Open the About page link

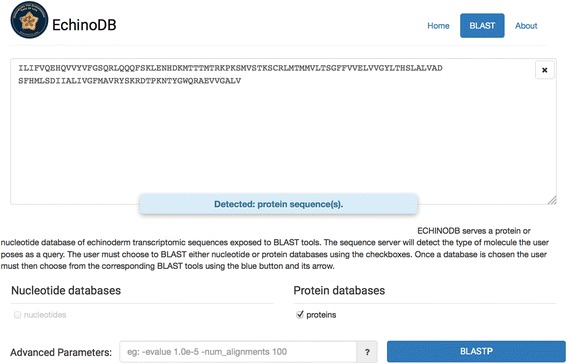point(526,26)
